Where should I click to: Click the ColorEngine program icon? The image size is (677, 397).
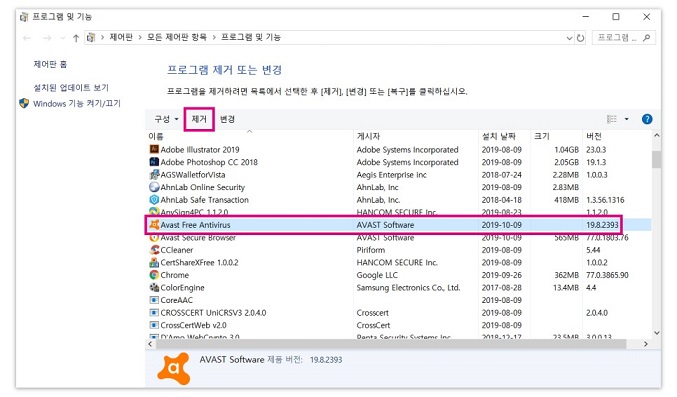click(154, 287)
